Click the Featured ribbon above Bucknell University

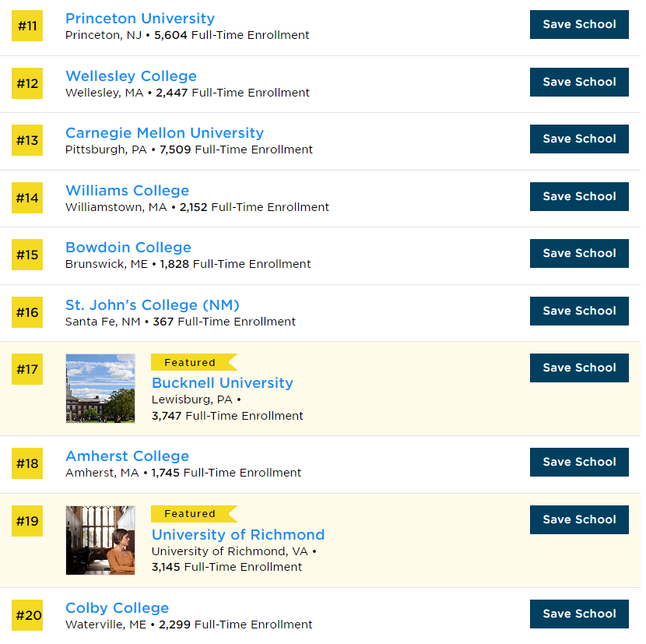[194, 362]
